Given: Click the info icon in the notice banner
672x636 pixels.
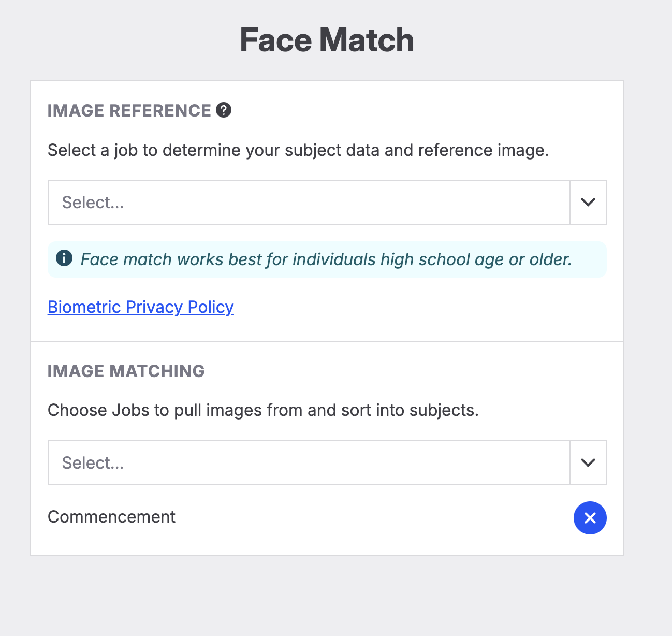Looking at the screenshot, I should tap(64, 258).
